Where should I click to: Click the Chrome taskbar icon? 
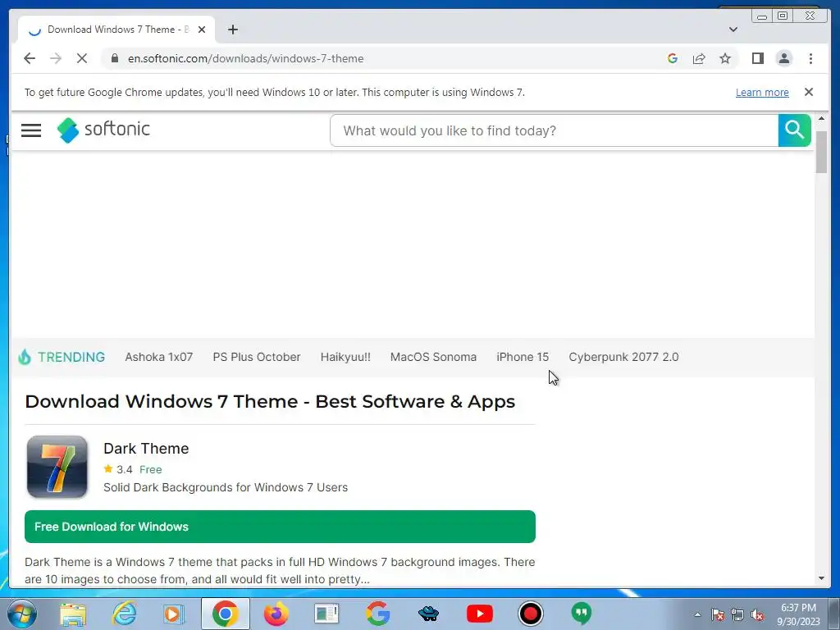225,614
